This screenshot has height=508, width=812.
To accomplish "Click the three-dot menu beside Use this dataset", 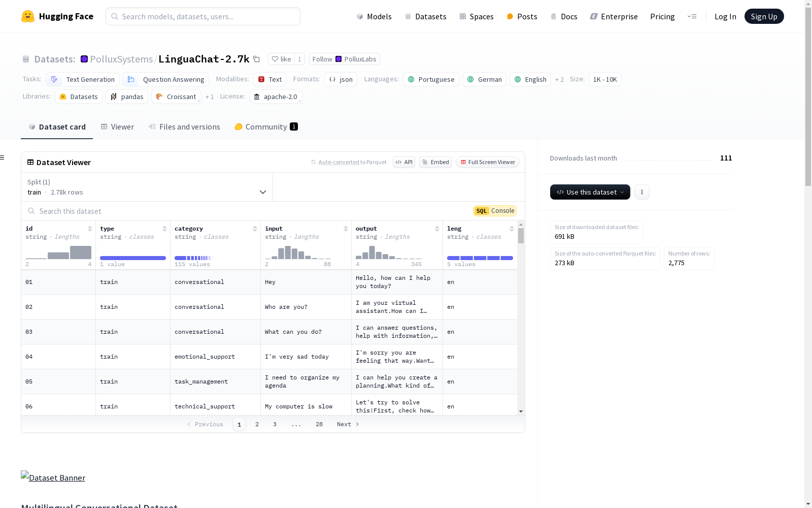I will (642, 192).
